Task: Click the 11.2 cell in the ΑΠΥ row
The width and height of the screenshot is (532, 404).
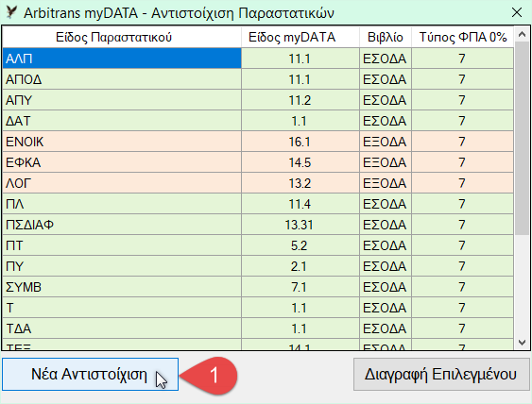Action: pos(300,100)
